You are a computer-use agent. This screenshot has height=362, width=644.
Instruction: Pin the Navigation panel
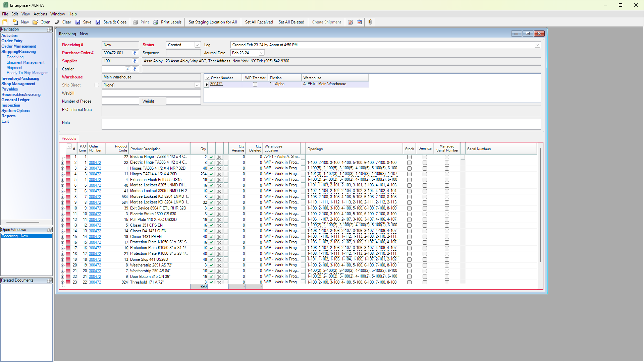coord(50,29)
